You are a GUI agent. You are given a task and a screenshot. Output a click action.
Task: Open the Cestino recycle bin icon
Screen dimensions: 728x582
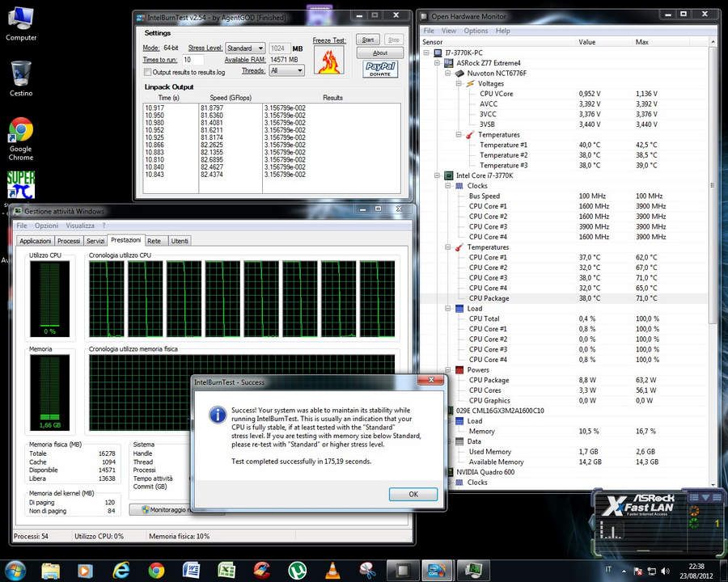click(x=21, y=78)
